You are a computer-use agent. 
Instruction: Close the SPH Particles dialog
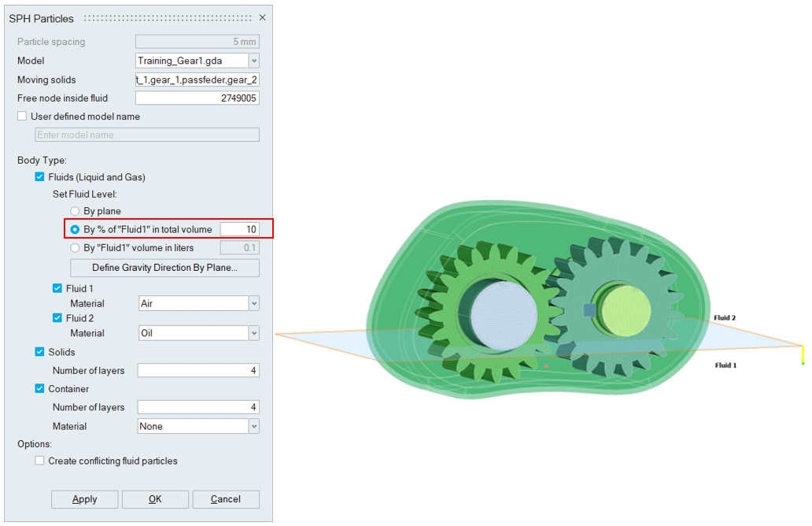point(262,17)
